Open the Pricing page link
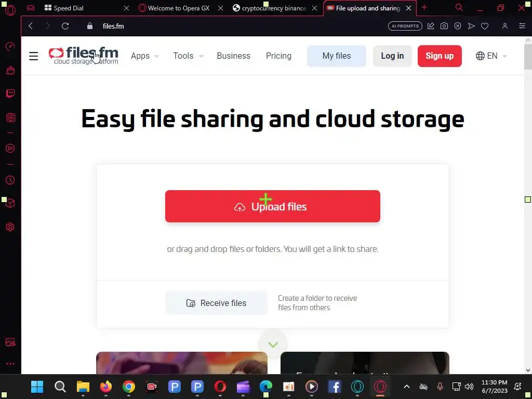Screen dimensions: 532x399 [278, 56]
